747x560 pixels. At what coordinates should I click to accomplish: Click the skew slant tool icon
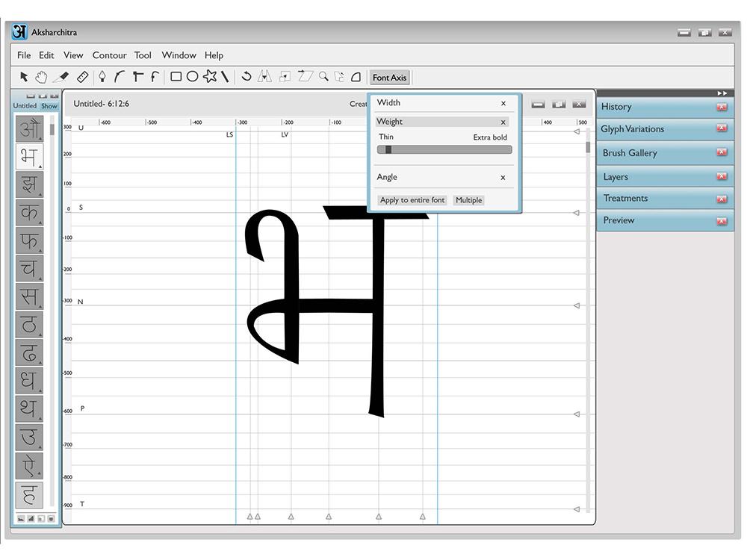[x=306, y=76]
